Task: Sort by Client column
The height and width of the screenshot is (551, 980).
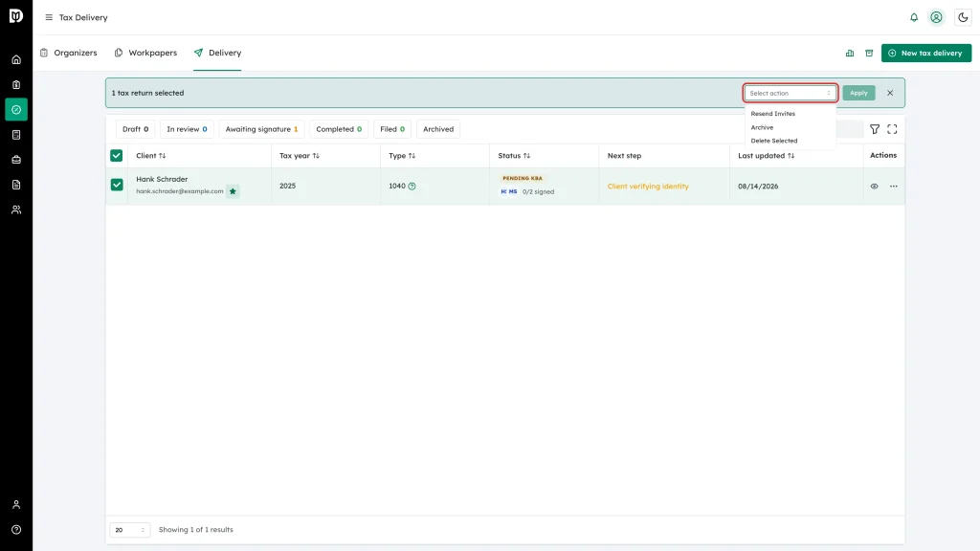Action: (150, 156)
